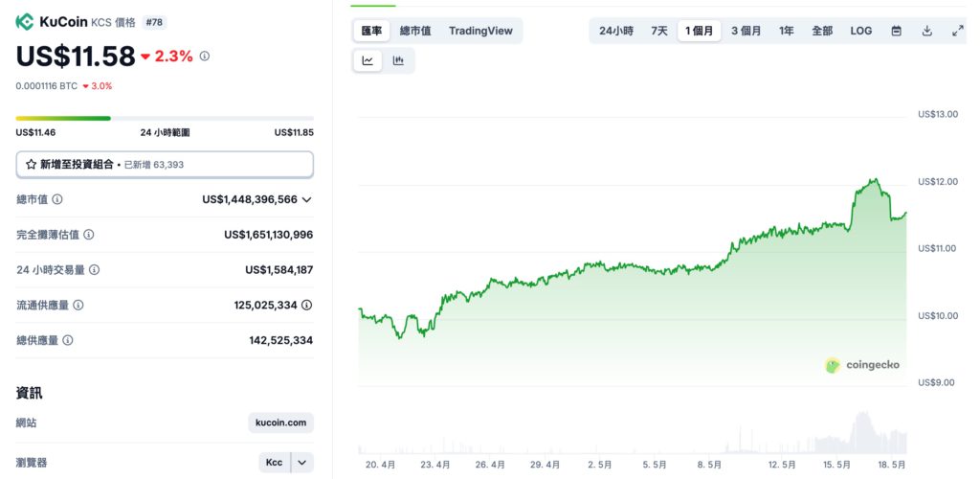The image size is (980, 479).
Task: Download chart data icon
Action: (x=927, y=31)
